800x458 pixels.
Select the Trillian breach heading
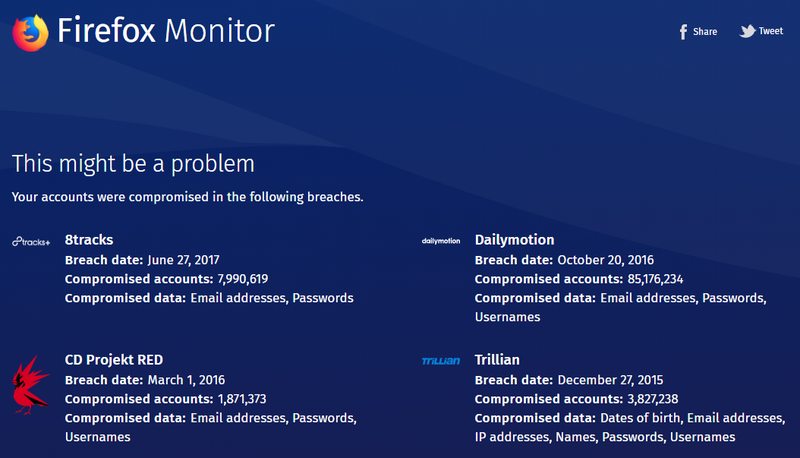click(497, 360)
